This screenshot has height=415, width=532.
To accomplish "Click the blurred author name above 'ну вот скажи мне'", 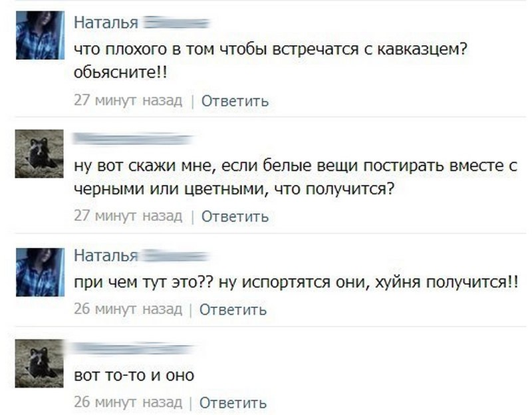I will (133, 139).
